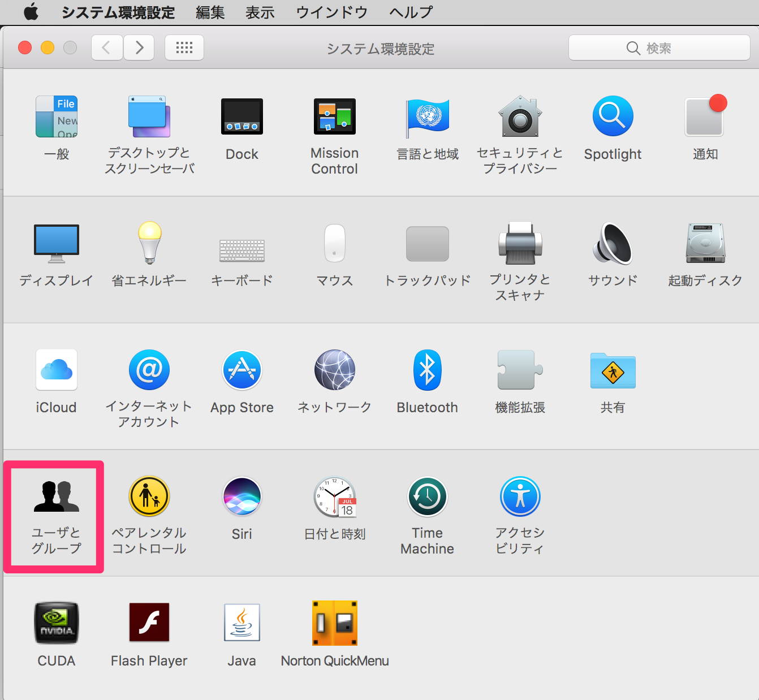
Task: Open the 編集 (Edit) menu
Action: pos(210,12)
